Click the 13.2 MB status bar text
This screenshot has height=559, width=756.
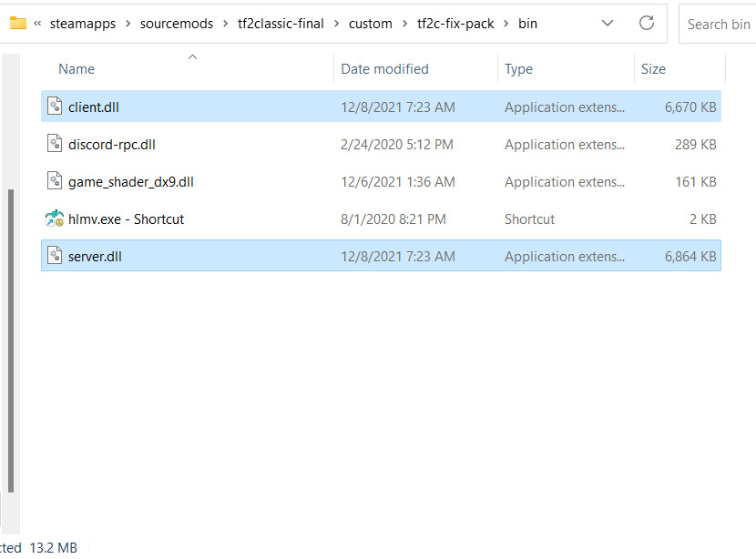[53, 548]
